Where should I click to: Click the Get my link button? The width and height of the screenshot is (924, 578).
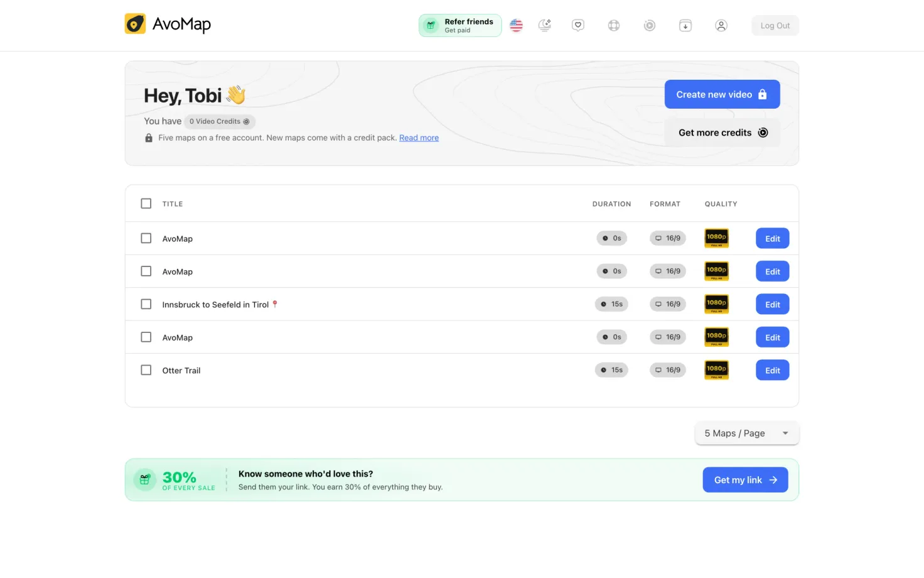tap(746, 480)
